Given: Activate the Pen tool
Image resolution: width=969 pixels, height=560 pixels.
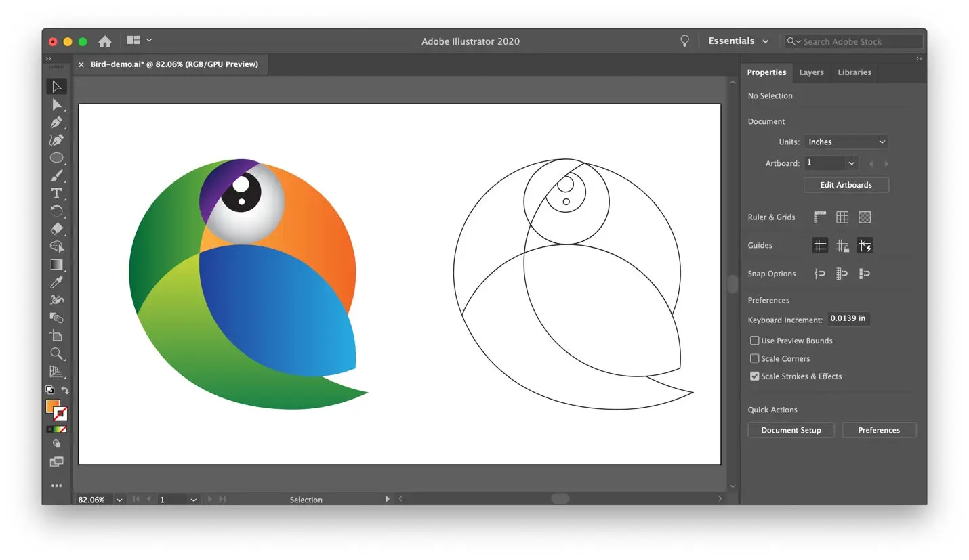Looking at the screenshot, I should 56,123.
